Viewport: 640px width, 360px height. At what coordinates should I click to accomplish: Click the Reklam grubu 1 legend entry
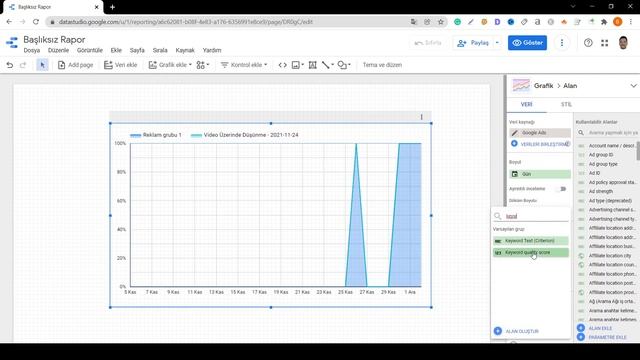coord(156,135)
